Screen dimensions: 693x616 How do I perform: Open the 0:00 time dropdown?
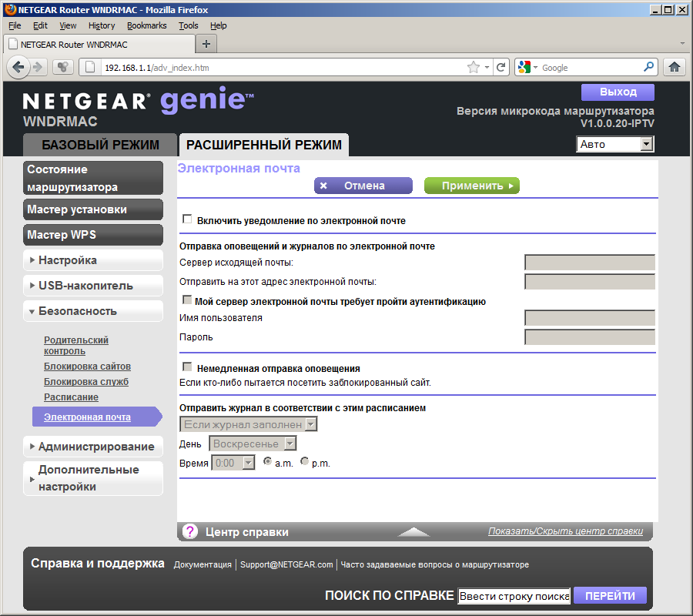point(233,463)
